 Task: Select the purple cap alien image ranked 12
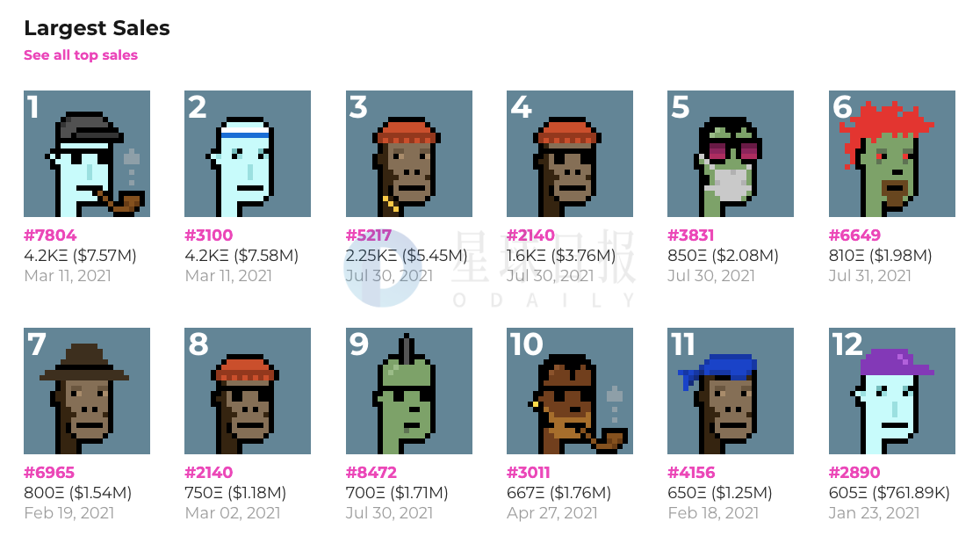click(x=892, y=391)
